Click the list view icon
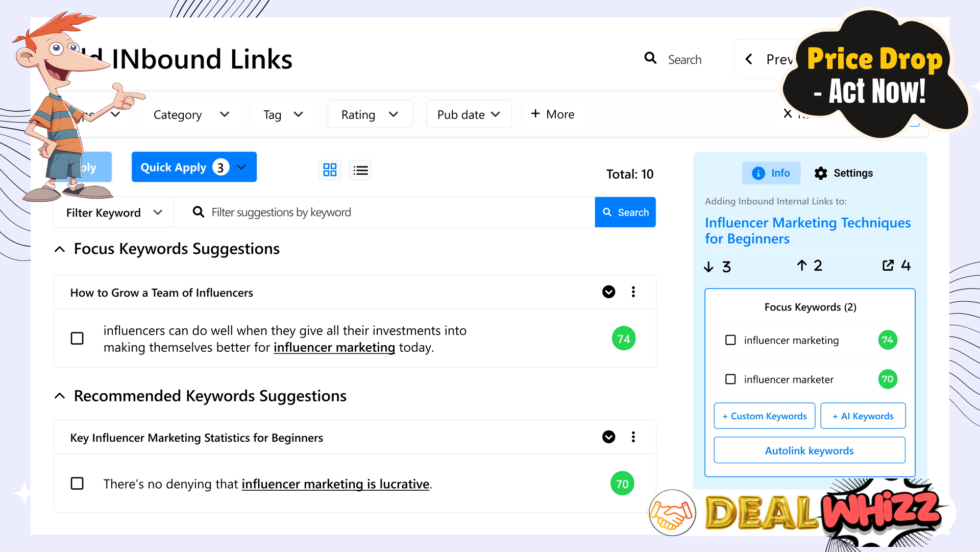 (360, 170)
